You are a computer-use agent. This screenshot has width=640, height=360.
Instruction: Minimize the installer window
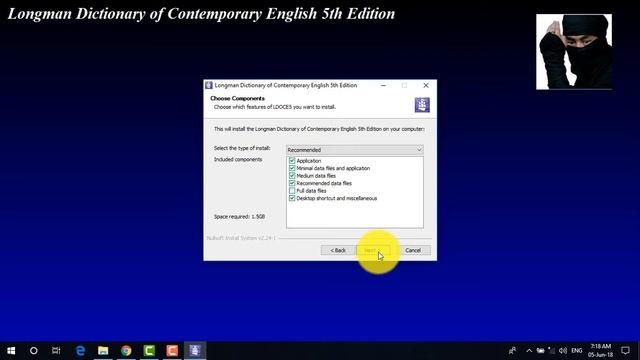pyautogui.click(x=383, y=85)
